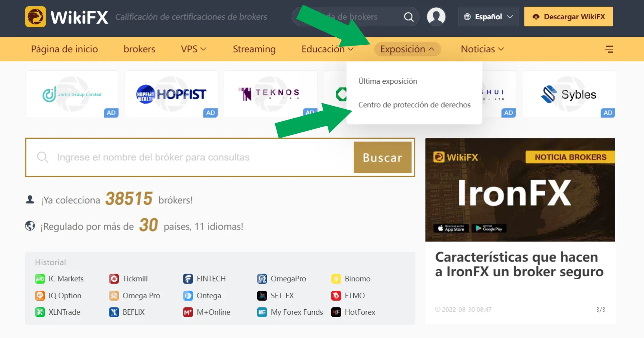
Task: Click IC Markets logo icon in Historial
Action: [x=40, y=279]
